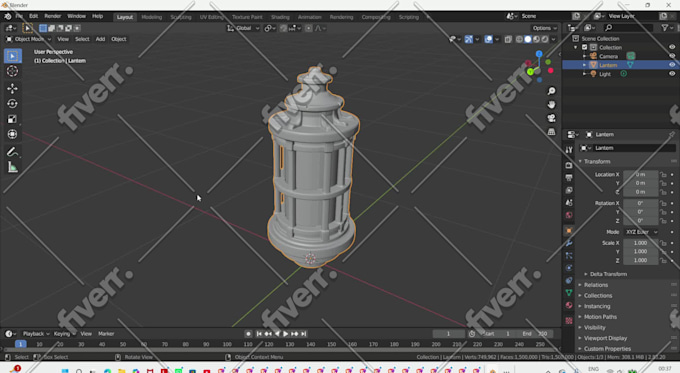Open Render properties tab icon
The height and width of the screenshot is (373, 680).
(x=569, y=165)
